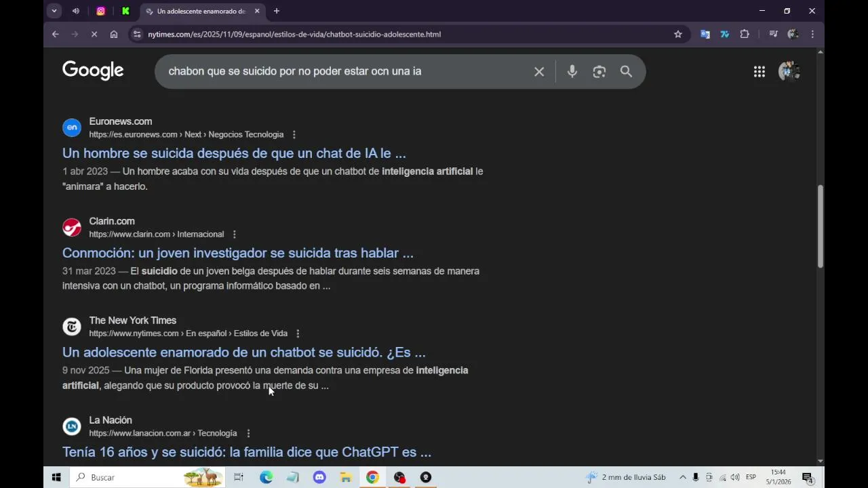
Task: Open Task View in taskbar
Action: click(239, 477)
